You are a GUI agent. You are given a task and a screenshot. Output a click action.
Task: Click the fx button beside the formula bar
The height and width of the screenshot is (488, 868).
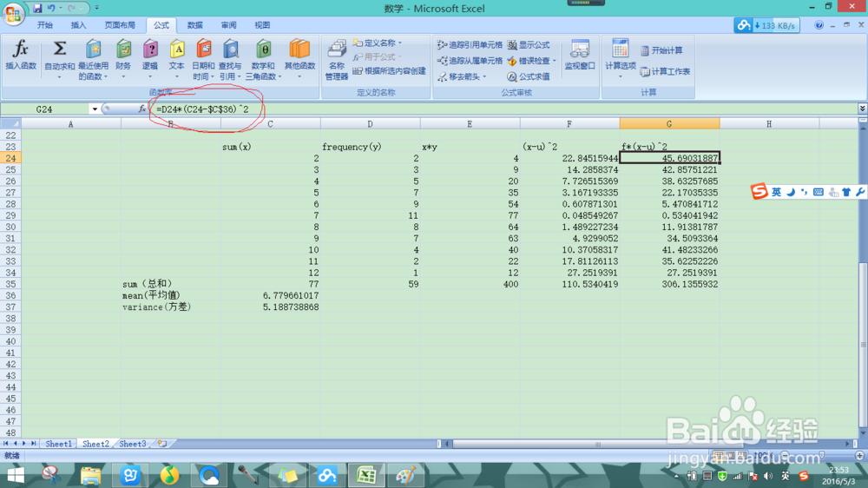pyautogui.click(x=142, y=109)
